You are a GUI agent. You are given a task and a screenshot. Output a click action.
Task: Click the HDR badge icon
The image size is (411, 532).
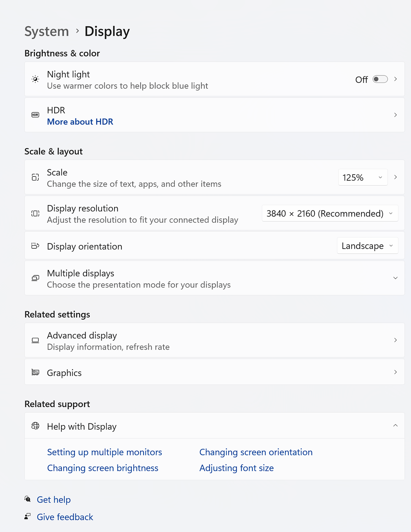tap(35, 115)
